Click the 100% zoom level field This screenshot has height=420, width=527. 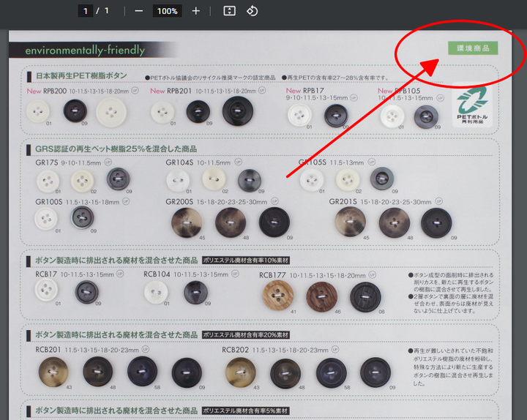pos(167,11)
